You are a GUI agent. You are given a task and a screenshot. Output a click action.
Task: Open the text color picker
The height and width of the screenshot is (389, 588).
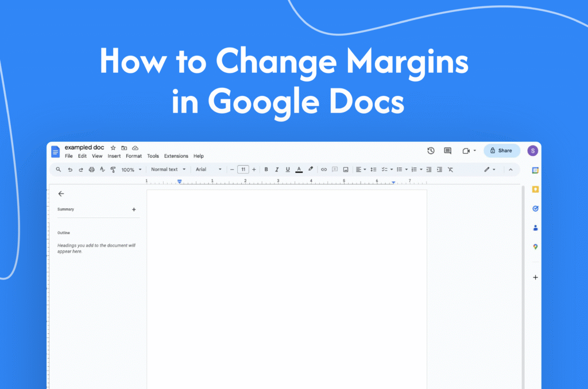(x=299, y=169)
